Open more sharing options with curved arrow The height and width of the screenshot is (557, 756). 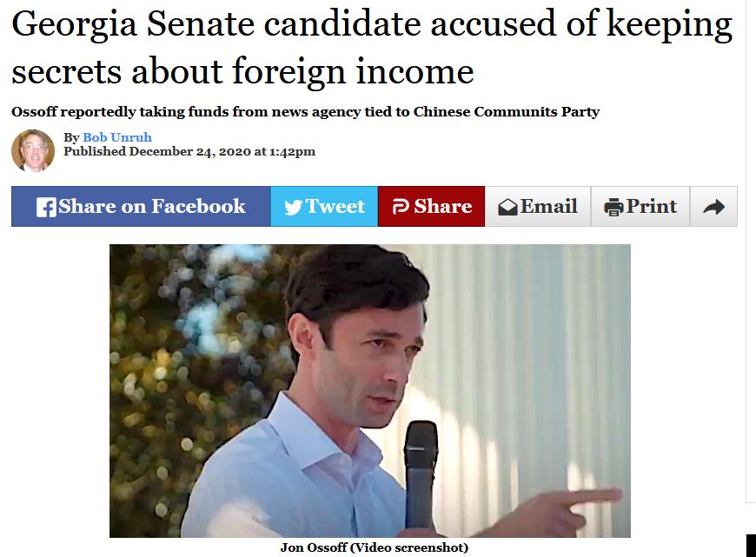pyautogui.click(x=714, y=207)
